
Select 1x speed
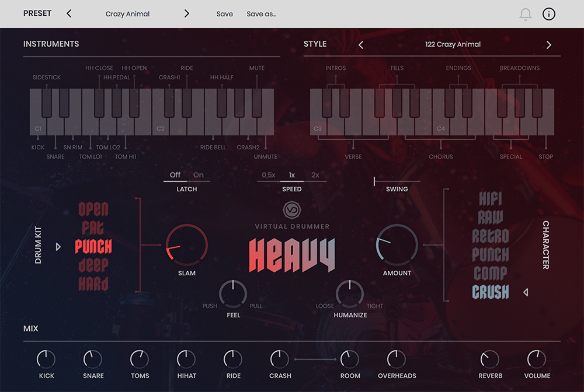pos(291,175)
